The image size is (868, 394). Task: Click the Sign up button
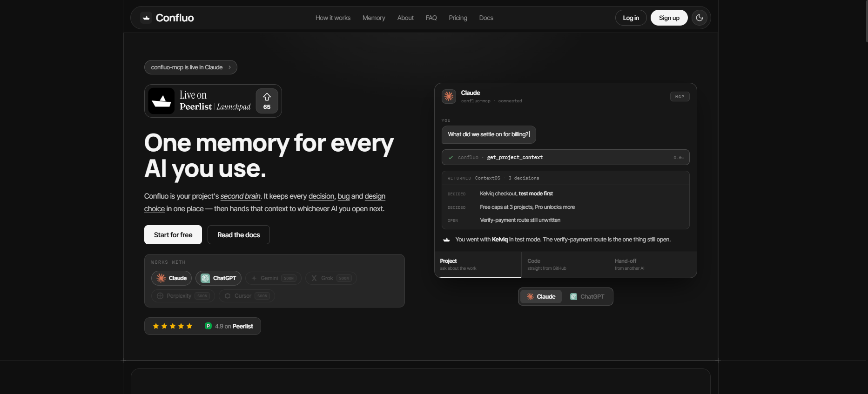pyautogui.click(x=669, y=18)
